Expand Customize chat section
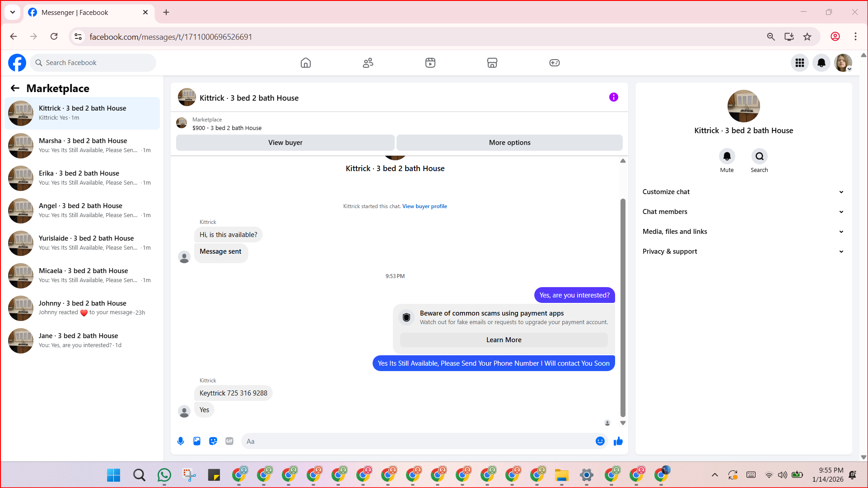The image size is (868, 488). click(x=743, y=192)
